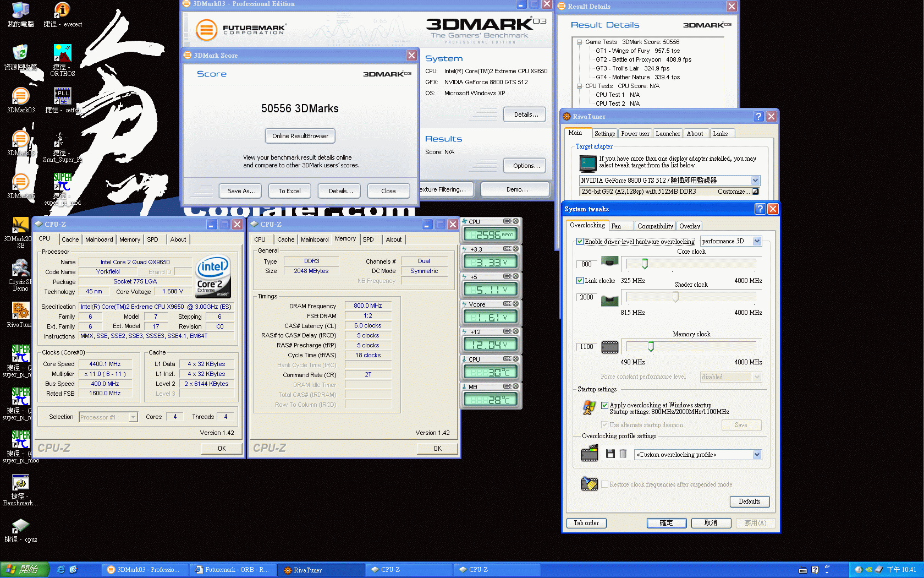This screenshot has height=578, width=924.
Task: Switch to the Compatibility tab
Action: point(655,226)
